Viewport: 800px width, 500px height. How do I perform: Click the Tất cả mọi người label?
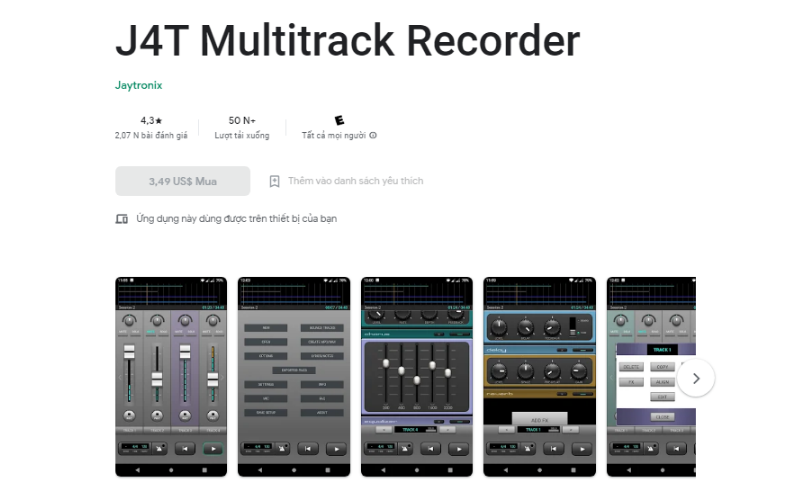(334, 135)
